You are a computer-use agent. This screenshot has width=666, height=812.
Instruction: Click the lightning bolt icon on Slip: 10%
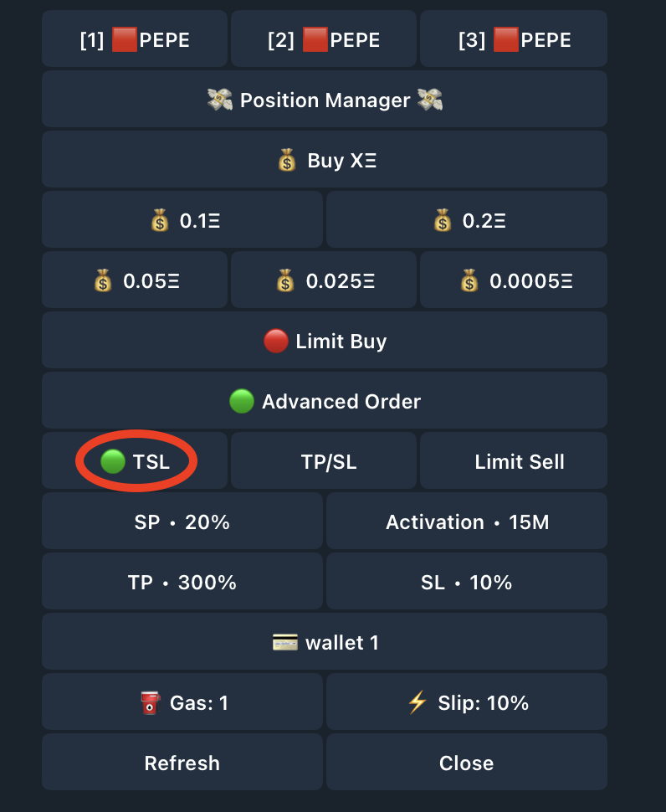click(x=418, y=702)
